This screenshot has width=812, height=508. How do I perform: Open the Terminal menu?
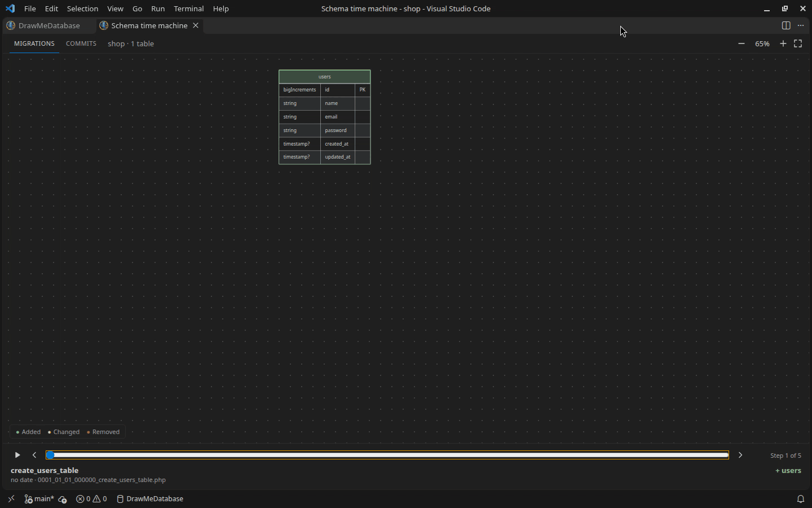(x=188, y=8)
